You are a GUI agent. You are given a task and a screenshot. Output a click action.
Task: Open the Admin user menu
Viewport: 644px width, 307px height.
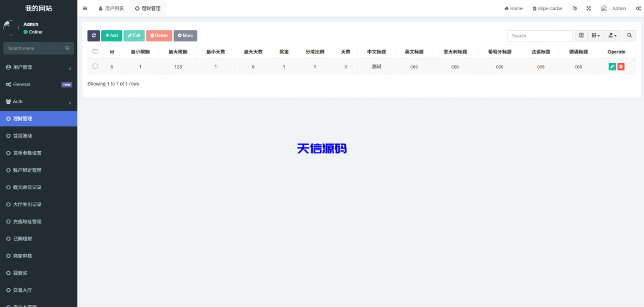coord(614,8)
